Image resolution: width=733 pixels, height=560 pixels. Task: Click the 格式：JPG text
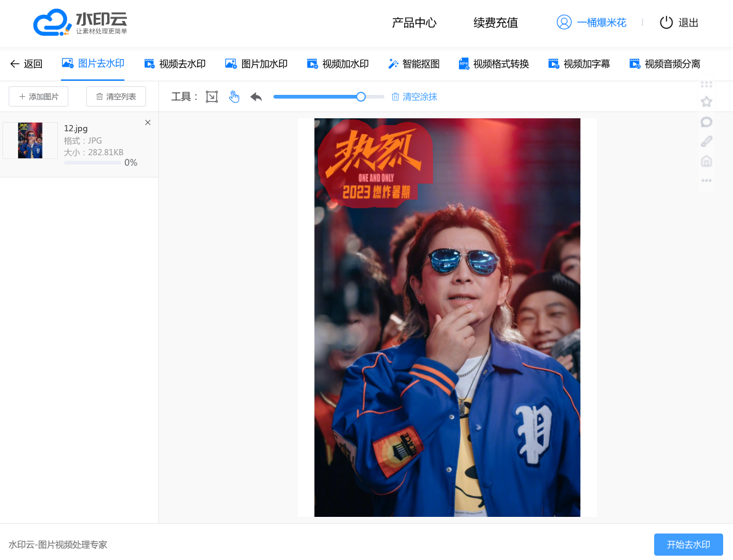83,140
